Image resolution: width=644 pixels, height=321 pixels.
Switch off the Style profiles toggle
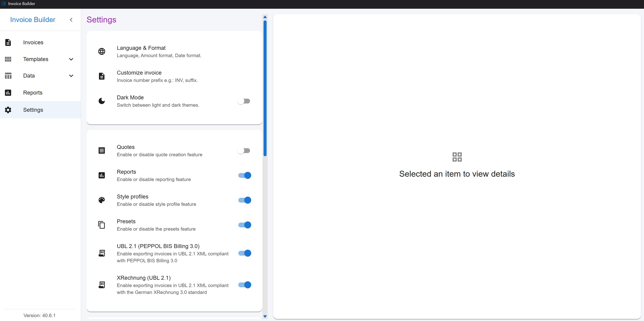pos(245,200)
